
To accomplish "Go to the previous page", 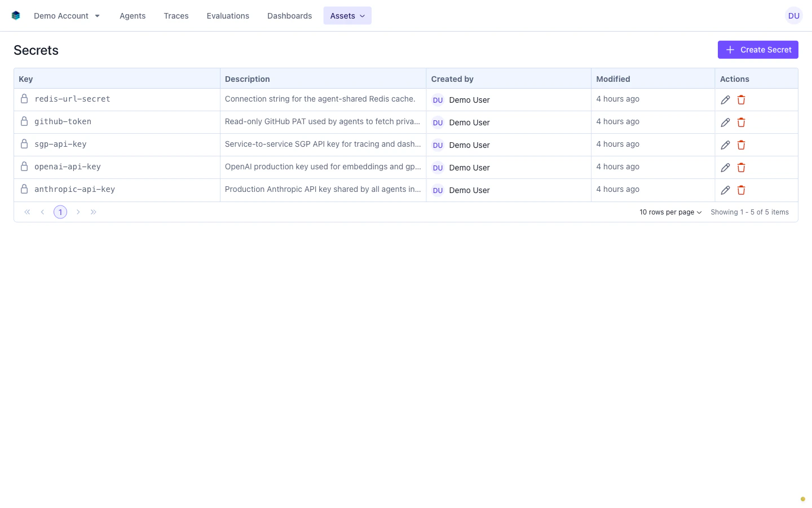I will pos(42,212).
